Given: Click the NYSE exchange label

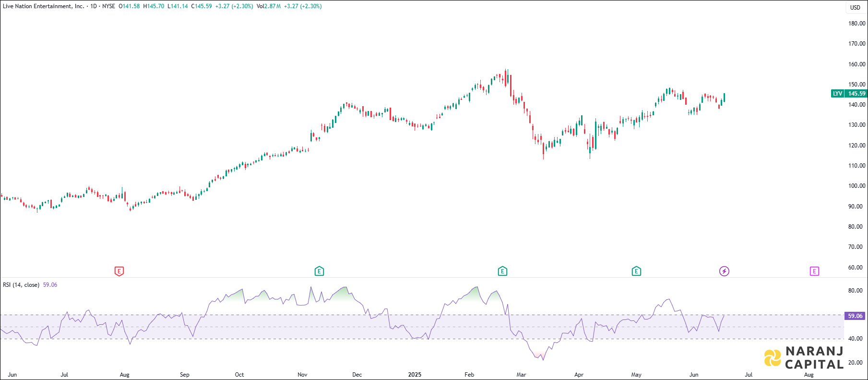Looking at the screenshot, I should 108,6.
